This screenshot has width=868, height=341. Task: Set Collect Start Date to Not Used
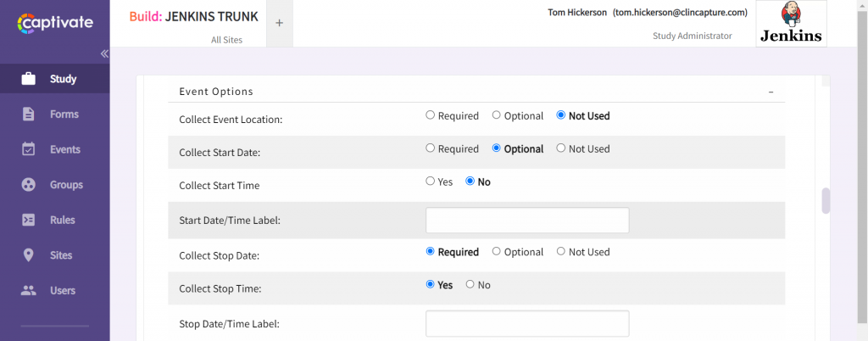(x=561, y=148)
